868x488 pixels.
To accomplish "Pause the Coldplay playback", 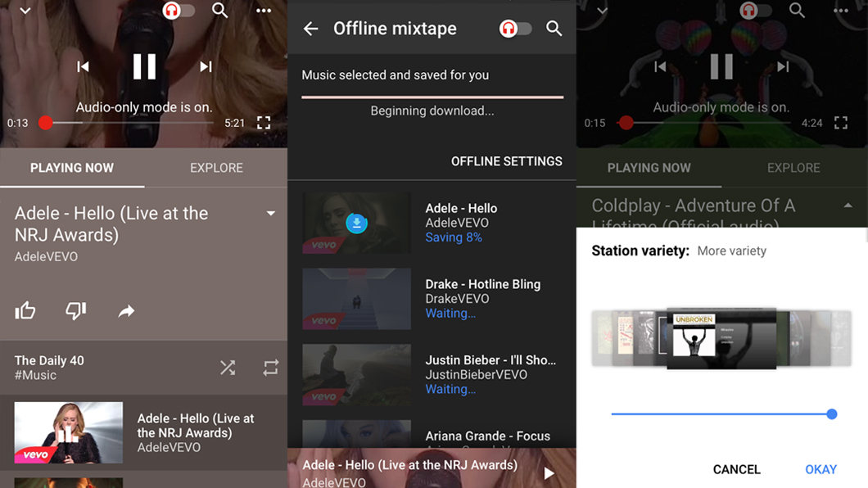I will coord(722,66).
